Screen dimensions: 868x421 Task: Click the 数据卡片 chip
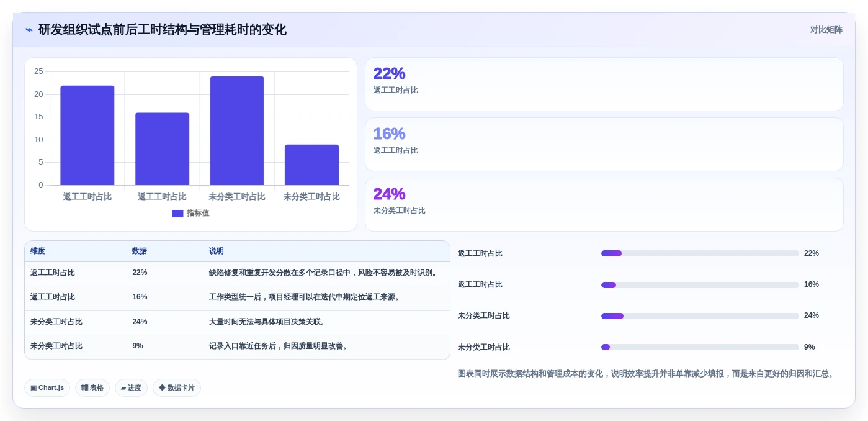tap(177, 388)
